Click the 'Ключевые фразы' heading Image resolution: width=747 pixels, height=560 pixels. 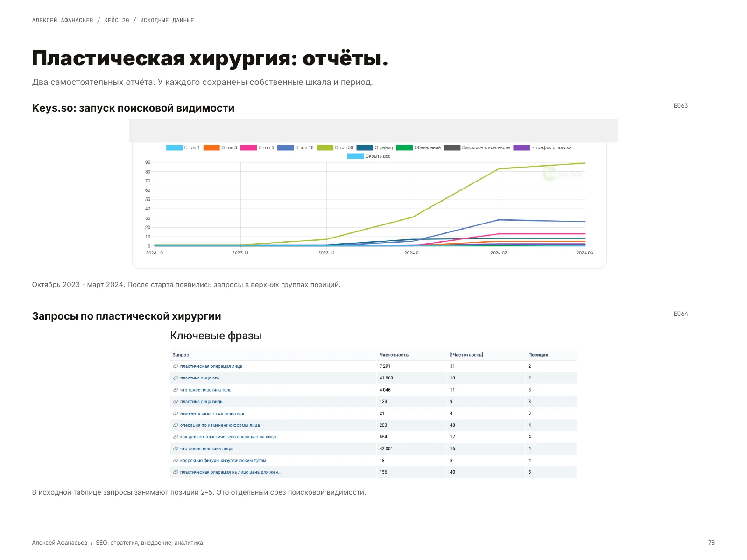point(216,336)
